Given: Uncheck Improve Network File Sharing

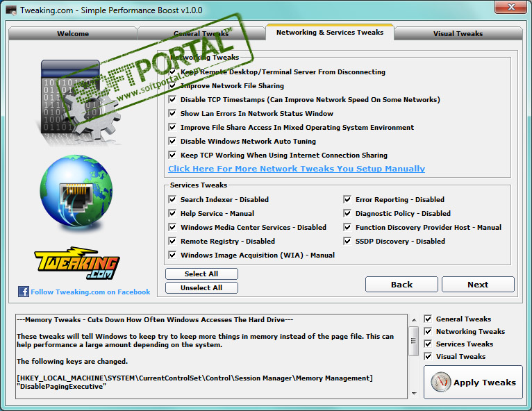Looking at the screenshot, I should click(172, 85).
